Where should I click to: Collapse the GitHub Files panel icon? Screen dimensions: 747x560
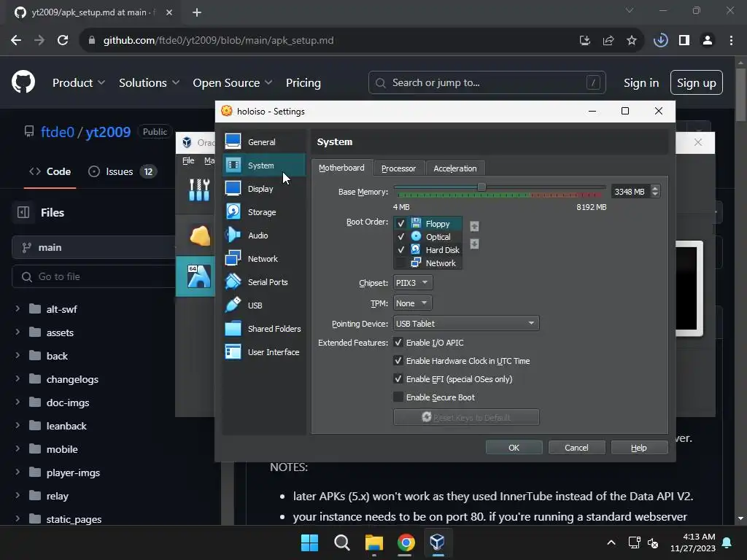(23, 212)
